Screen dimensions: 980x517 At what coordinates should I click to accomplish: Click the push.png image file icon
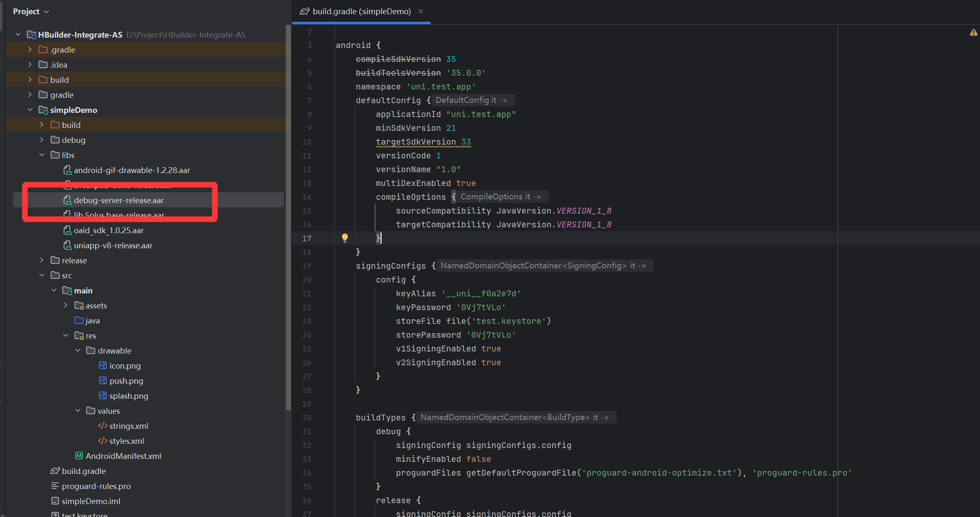point(102,380)
